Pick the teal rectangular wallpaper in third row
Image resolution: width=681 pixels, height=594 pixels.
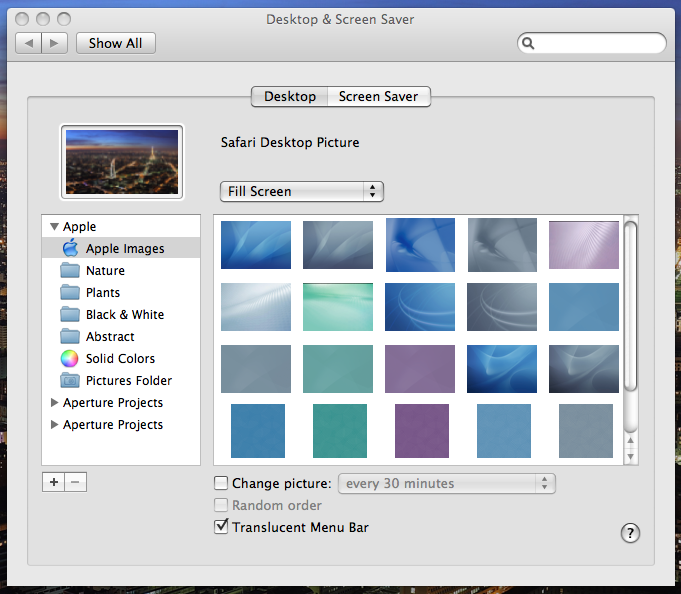[x=338, y=369]
